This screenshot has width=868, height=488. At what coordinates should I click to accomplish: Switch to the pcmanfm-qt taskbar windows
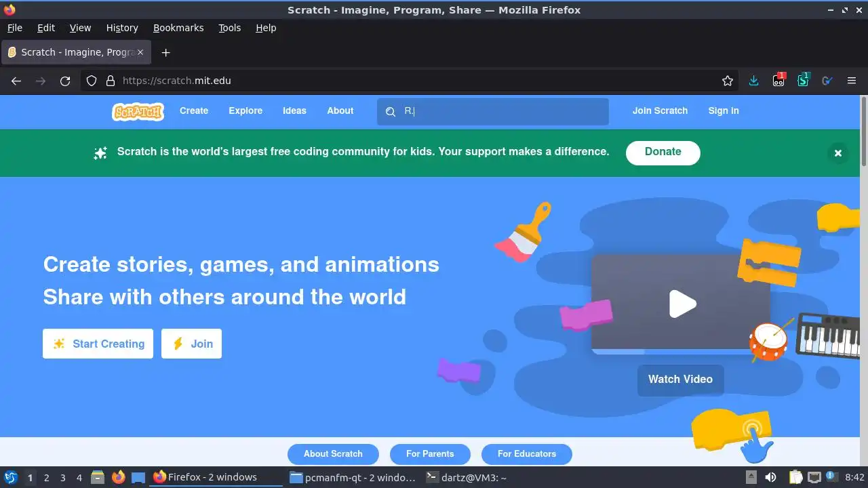(353, 477)
